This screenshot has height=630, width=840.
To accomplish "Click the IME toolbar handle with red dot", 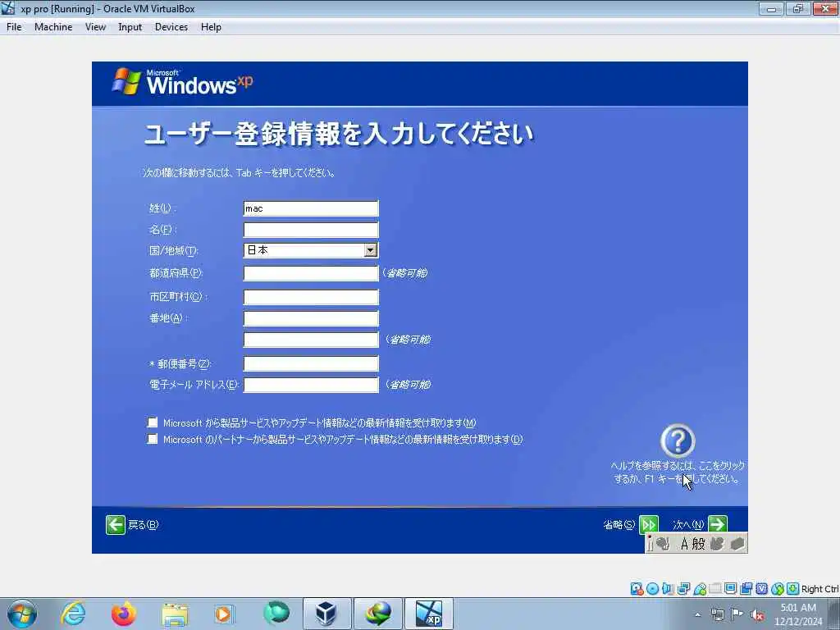I will tap(651, 543).
